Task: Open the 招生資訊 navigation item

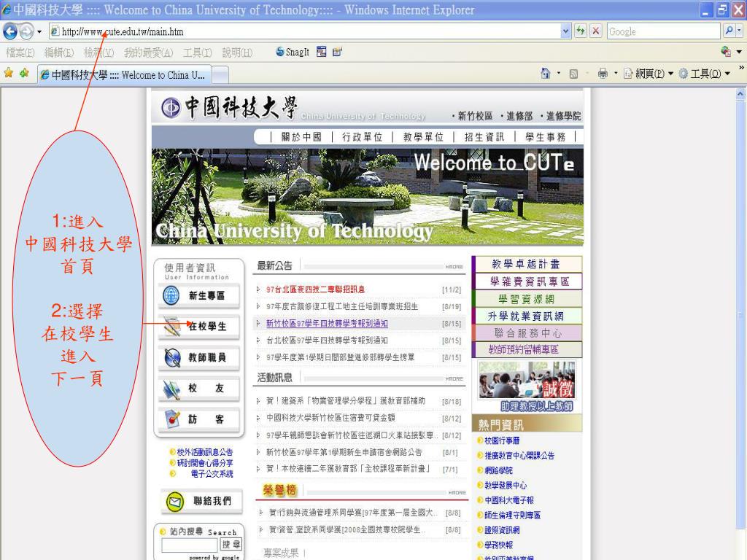Action: point(484,137)
